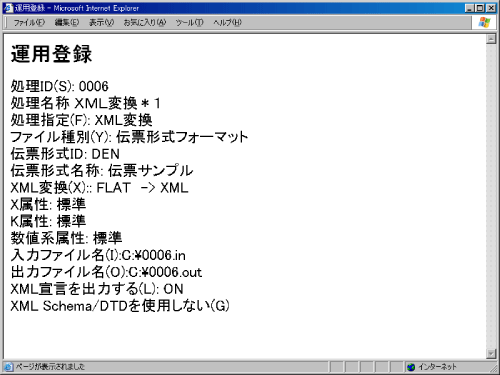Click the Windows flag logo icon
Viewport: 500px width, 375px height.
484,23
